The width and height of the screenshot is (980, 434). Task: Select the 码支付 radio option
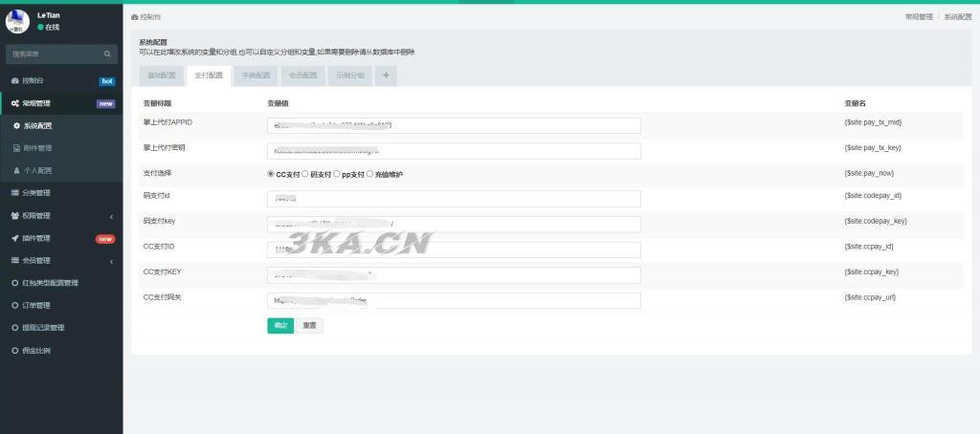(x=305, y=174)
